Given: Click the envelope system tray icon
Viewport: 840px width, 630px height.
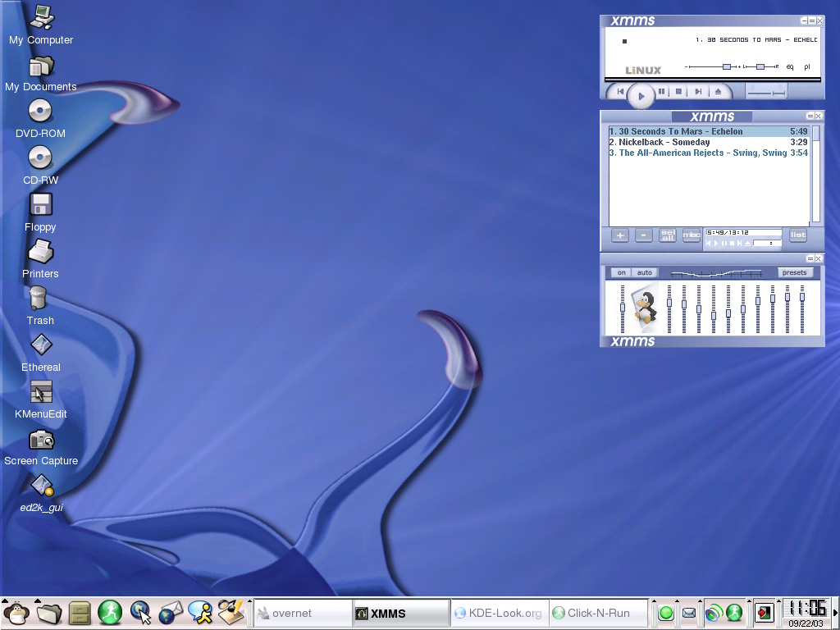Looking at the screenshot, I should 689,613.
